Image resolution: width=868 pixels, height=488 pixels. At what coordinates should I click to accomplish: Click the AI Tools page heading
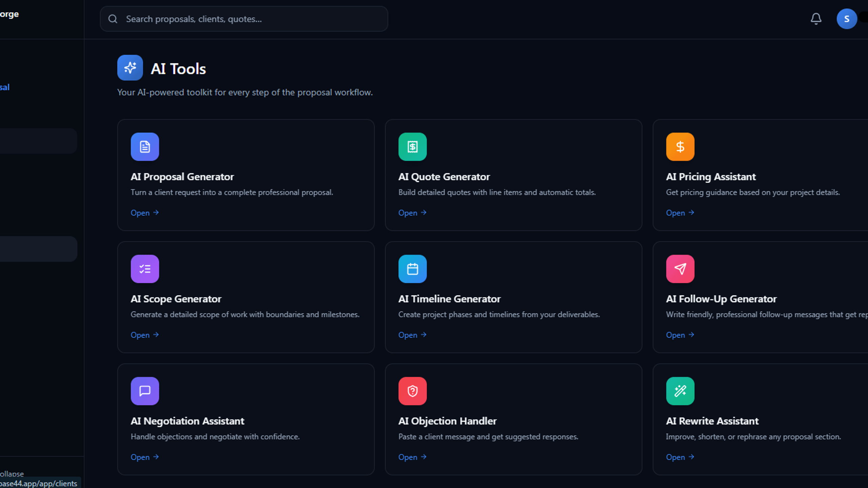coord(178,69)
